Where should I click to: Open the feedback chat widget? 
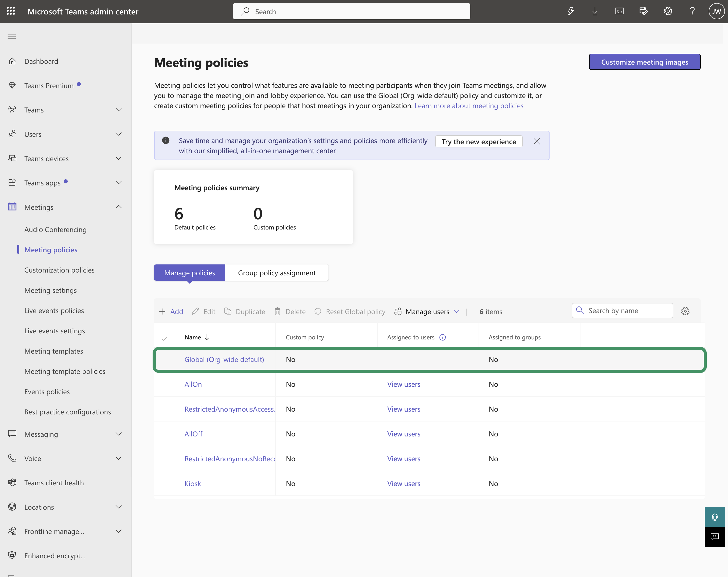pos(715,537)
